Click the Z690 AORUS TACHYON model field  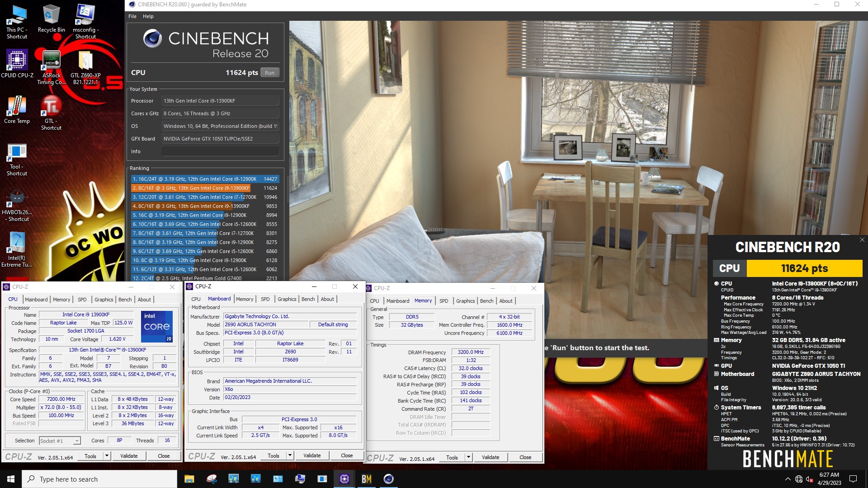click(x=266, y=324)
